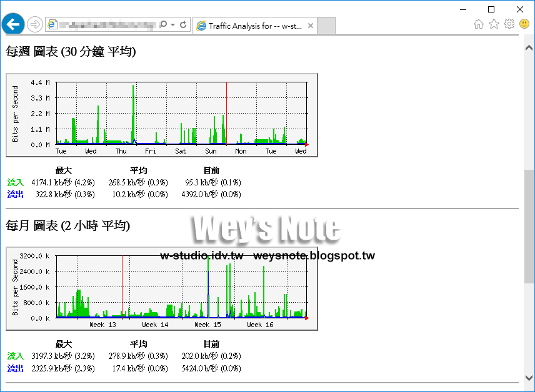Open the home page via the Home icon
This screenshot has width=535, height=392.
(479, 24)
